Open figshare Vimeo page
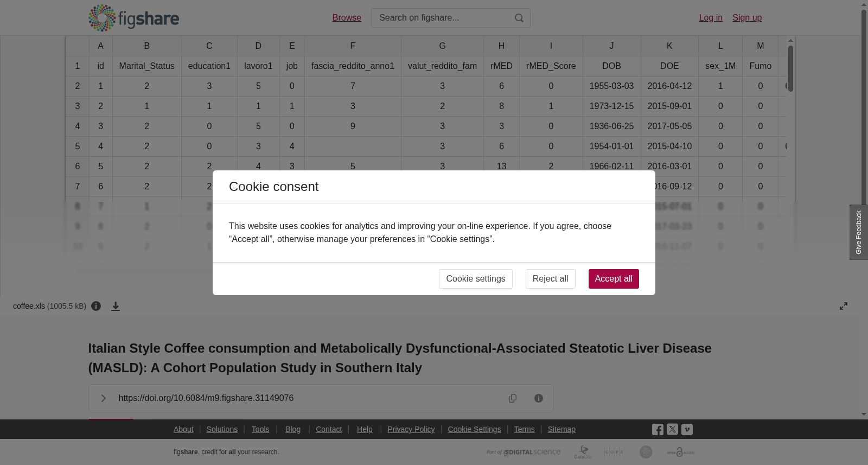868x465 pixels. click(687, 429)
